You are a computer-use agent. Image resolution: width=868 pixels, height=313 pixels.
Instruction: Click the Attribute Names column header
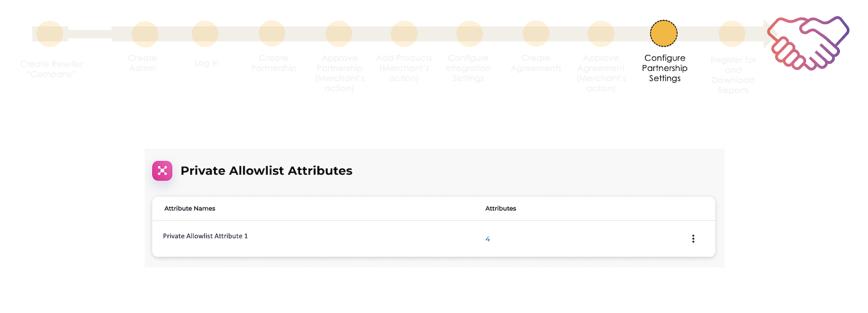189,208
